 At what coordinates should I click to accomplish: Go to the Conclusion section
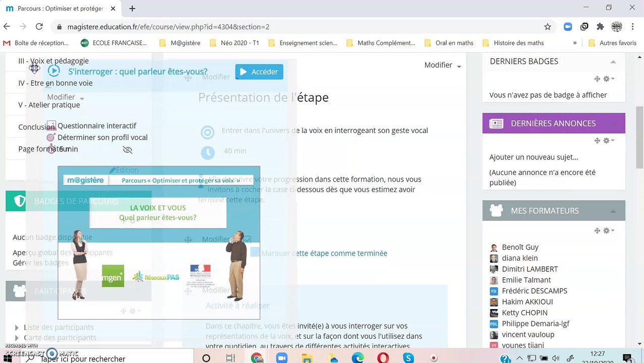coord(37,127)
